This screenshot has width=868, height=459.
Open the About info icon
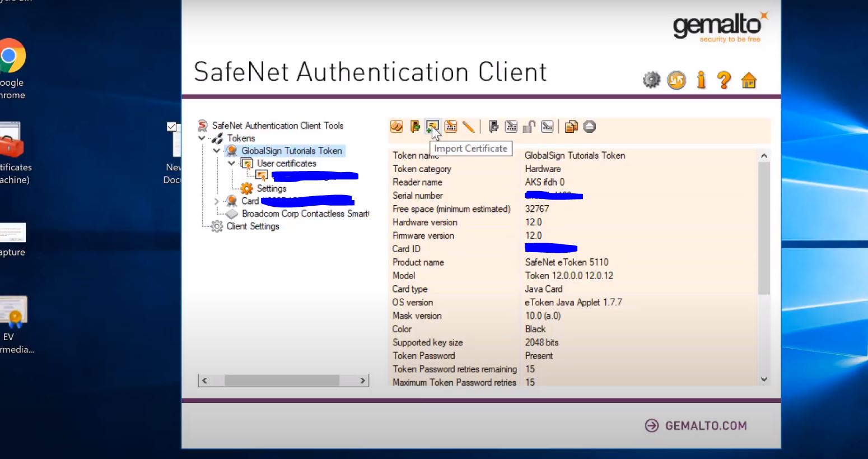(701, 80)
